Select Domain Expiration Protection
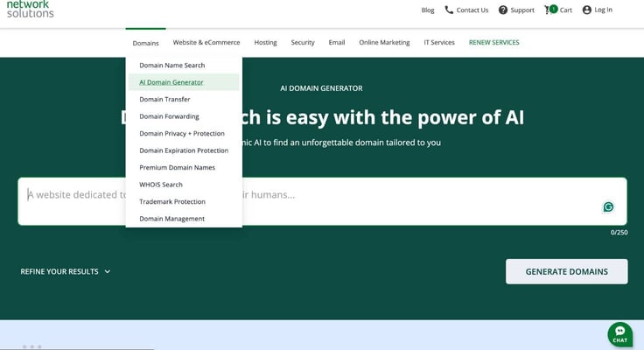The height and width of the screenshot is (350, 644). pyautogui.click(x=184, y=150)
